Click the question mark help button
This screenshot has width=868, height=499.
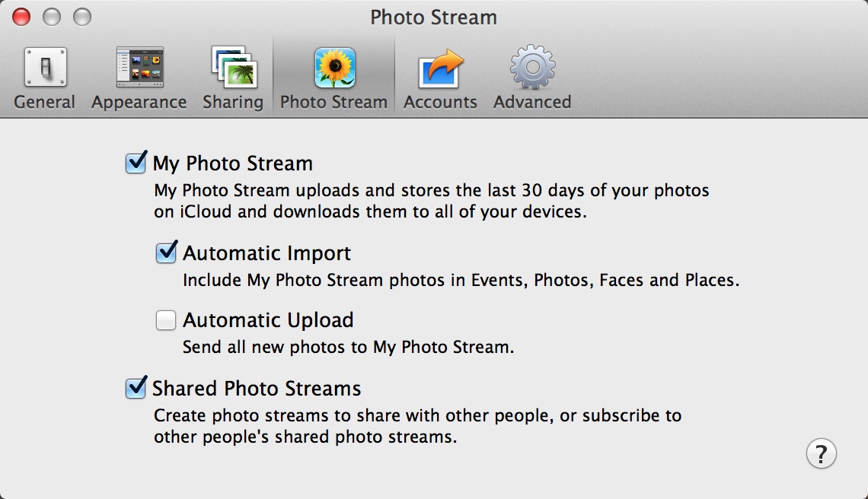[x=821, y=453]
